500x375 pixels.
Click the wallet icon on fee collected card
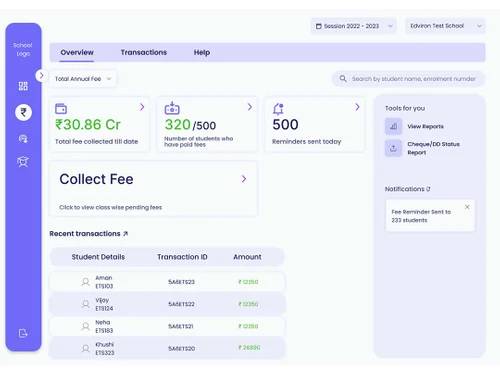[61, 109]
